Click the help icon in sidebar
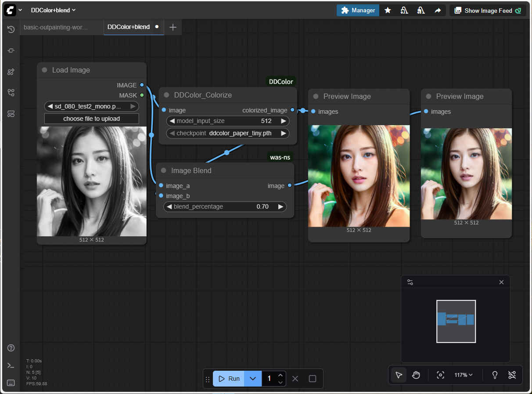 coord(11,348)
